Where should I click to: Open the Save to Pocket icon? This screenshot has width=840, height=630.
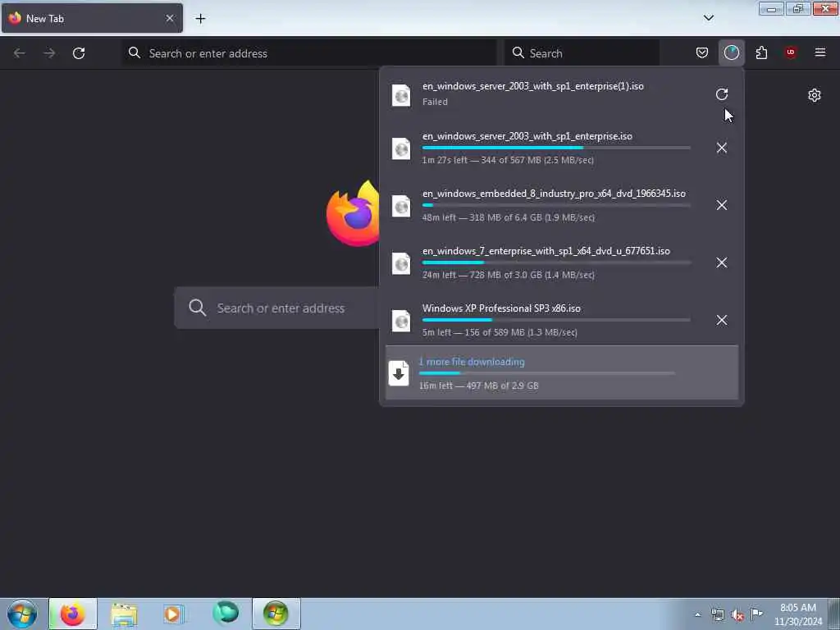click(702, 52)
